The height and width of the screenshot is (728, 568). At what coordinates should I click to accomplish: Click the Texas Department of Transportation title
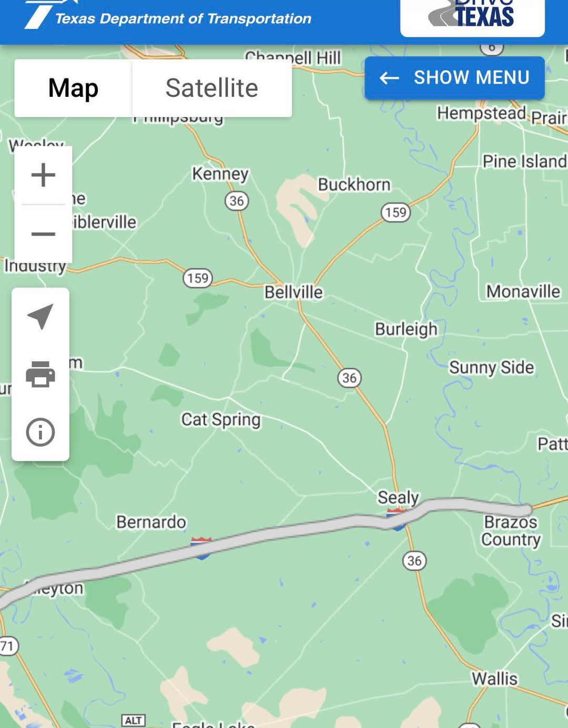[184, 19]
